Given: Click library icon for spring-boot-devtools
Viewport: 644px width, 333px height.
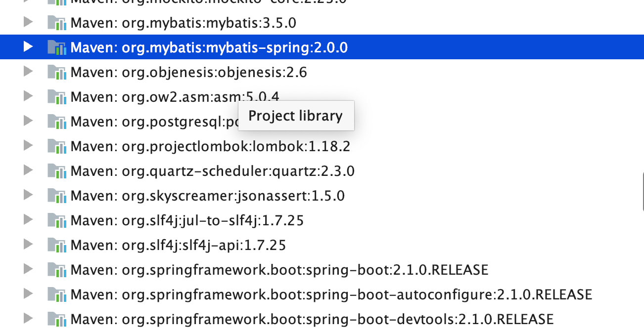Looking at the screenshot, I should pos(57,319).
